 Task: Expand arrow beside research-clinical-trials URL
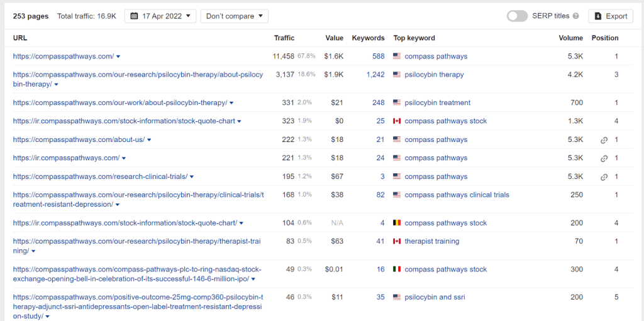tap(192, 177)
